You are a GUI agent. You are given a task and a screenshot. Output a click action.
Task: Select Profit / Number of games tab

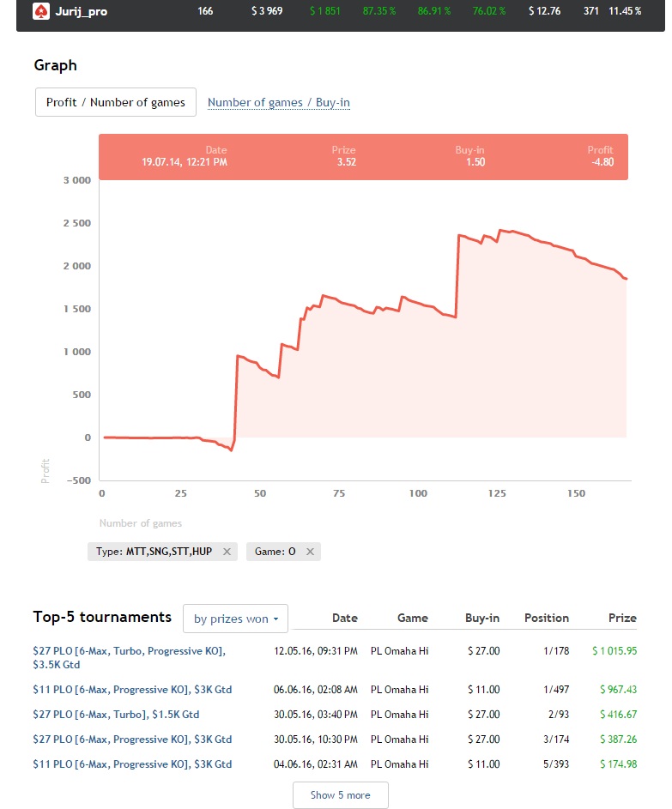pos(116,102)
